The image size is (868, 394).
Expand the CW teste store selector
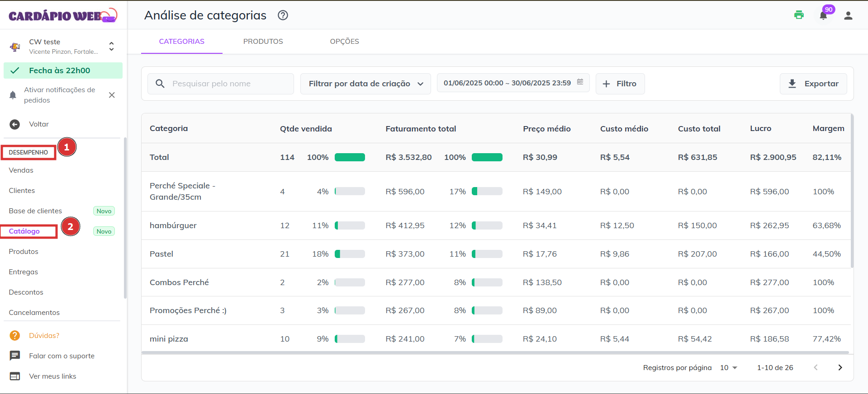point(111,46)
